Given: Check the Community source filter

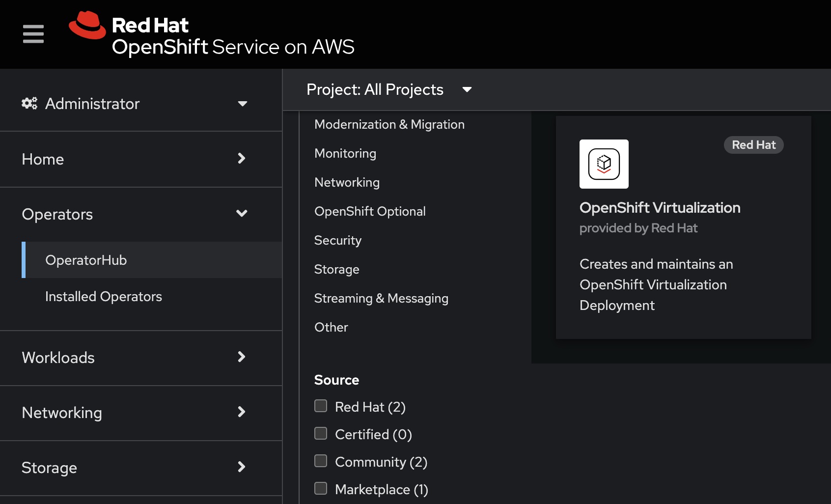Looking at the screenshot, I should click(x=321, y=461).
